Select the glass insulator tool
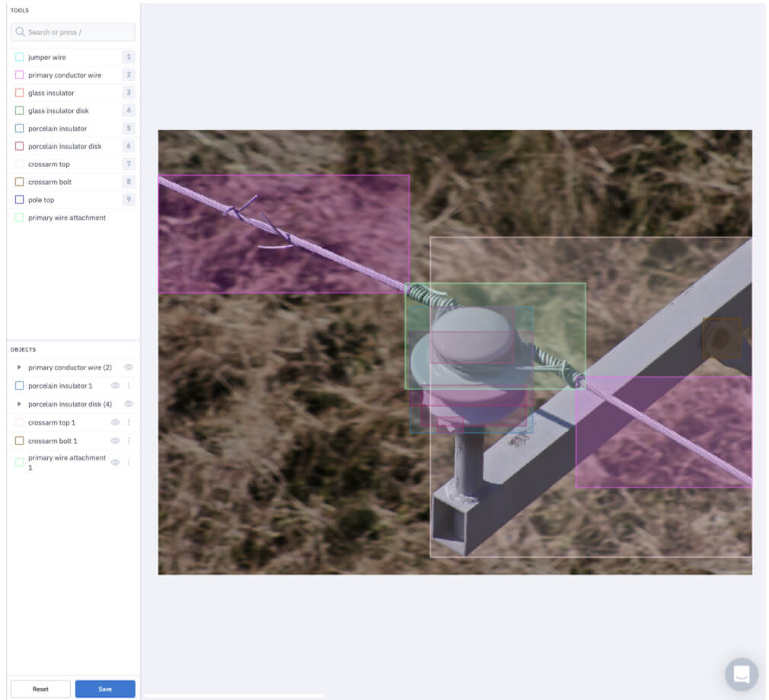Viewport: 769px width, 700px height. [x=51, y=93]
